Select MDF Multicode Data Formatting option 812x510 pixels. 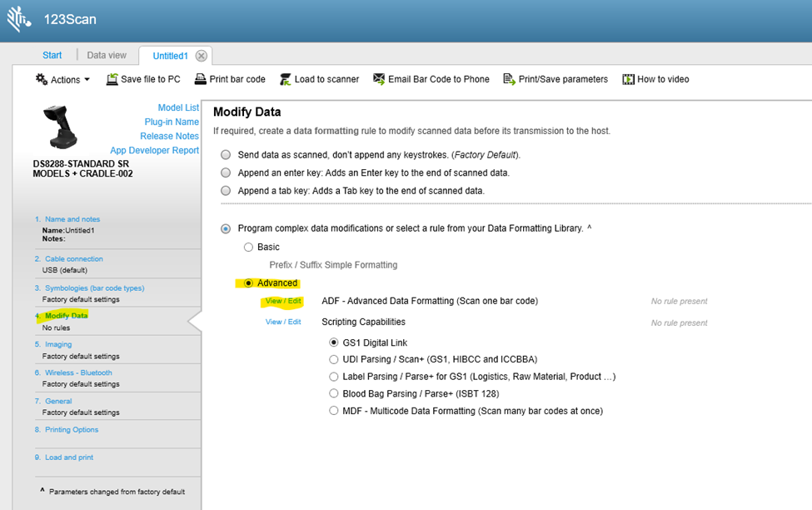coord(334,411)
